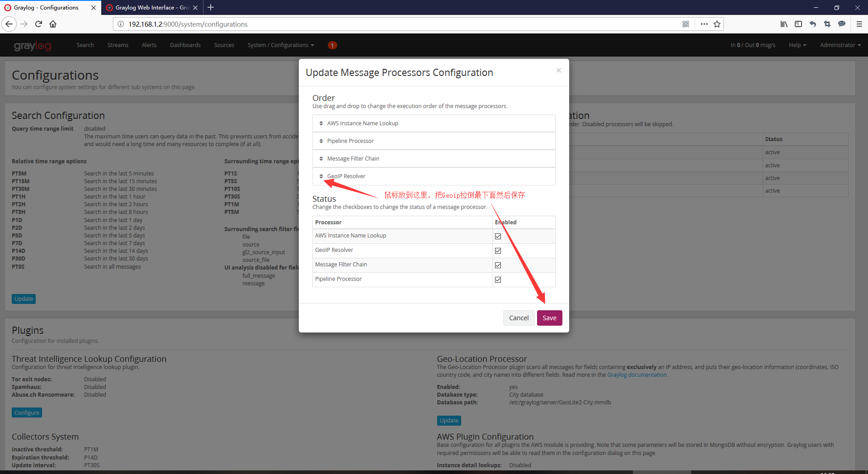Open the Sources menu item

[224, 45]
